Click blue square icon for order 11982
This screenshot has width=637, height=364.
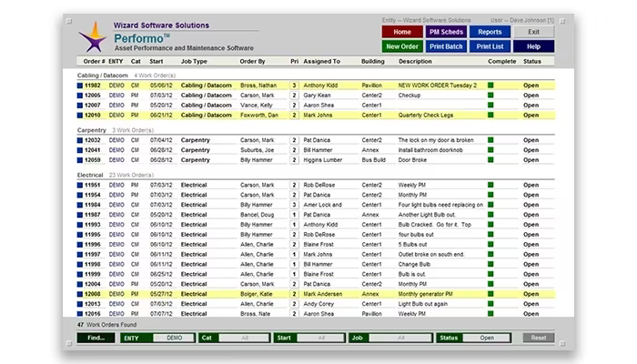[80, 86]
